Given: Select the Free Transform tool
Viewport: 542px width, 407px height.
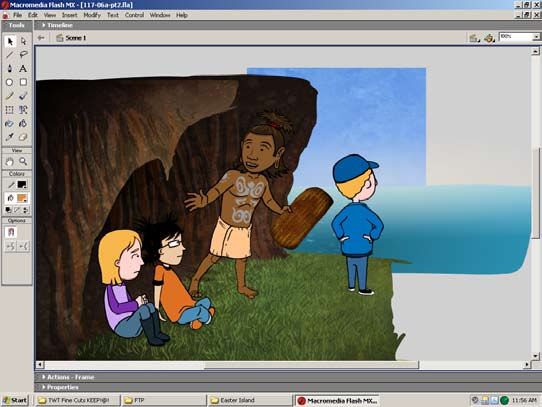Looking at the screenshot, I should click(10, 110).
